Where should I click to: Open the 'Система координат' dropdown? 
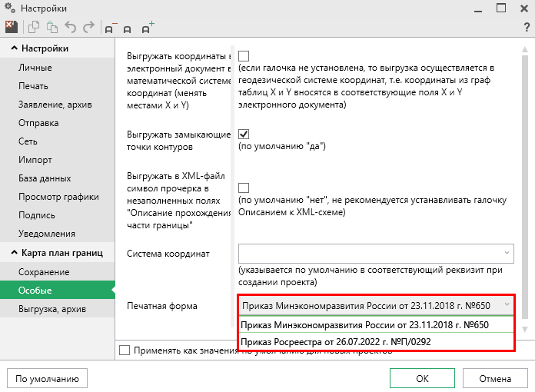(x=376, y=253)
